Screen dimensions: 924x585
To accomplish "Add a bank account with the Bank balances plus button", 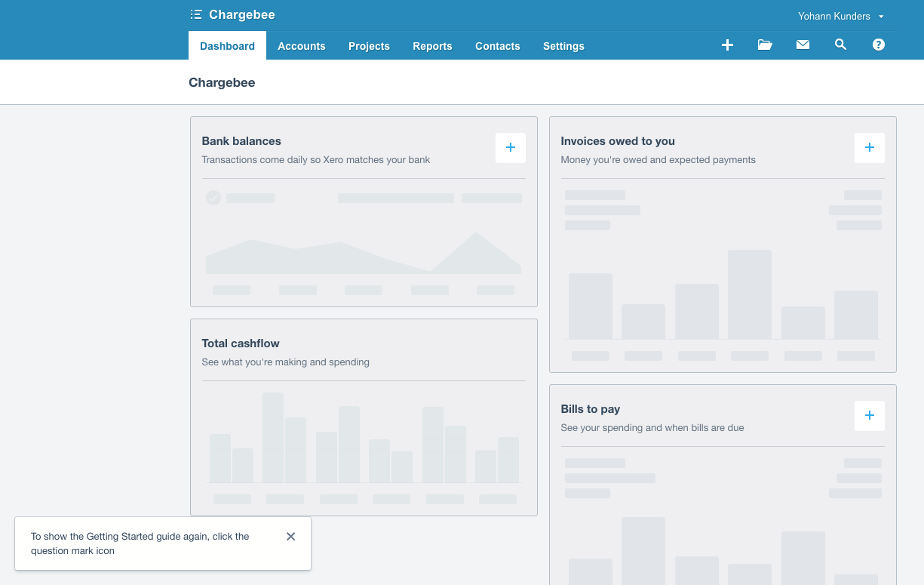I will click(x=511, y=147).
